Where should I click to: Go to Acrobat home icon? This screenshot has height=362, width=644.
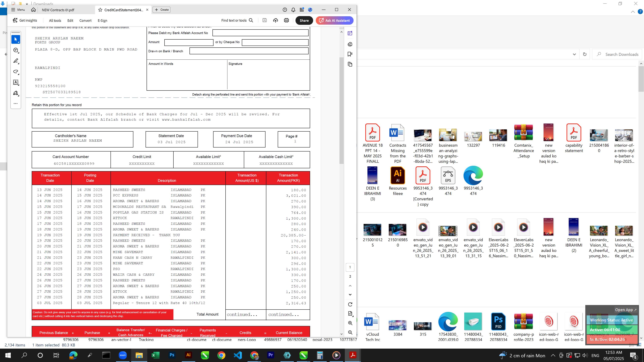point(33,10)
